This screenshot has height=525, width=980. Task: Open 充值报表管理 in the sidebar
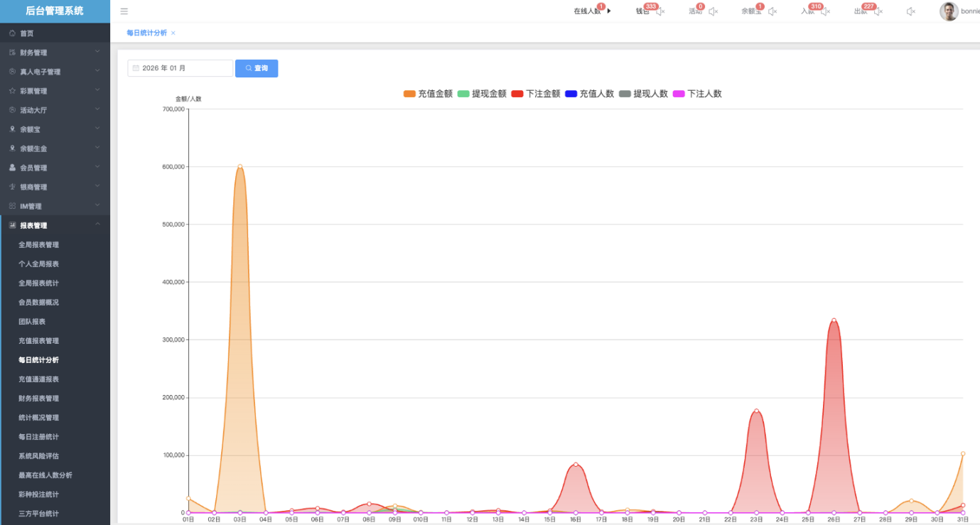(38, 341)
